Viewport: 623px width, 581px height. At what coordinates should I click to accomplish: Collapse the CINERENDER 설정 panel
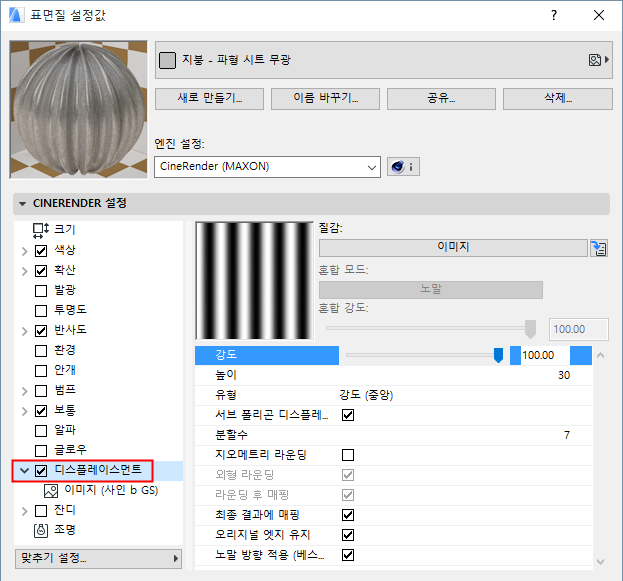click(x=23, y=204)
